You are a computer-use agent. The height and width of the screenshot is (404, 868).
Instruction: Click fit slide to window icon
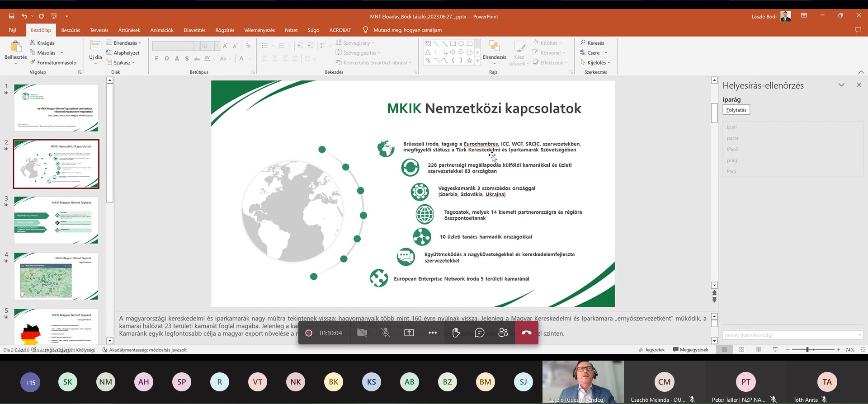(x=863, y=350)
